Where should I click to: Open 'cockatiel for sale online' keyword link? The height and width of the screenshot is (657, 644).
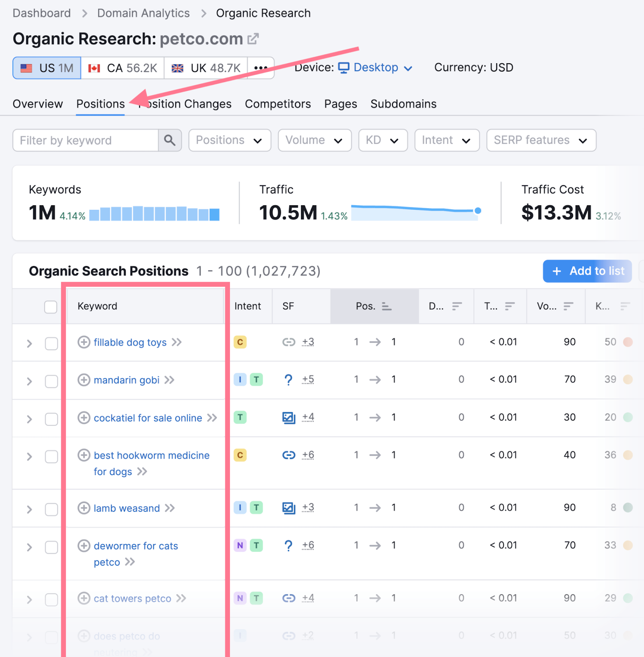tap(148, 418)
